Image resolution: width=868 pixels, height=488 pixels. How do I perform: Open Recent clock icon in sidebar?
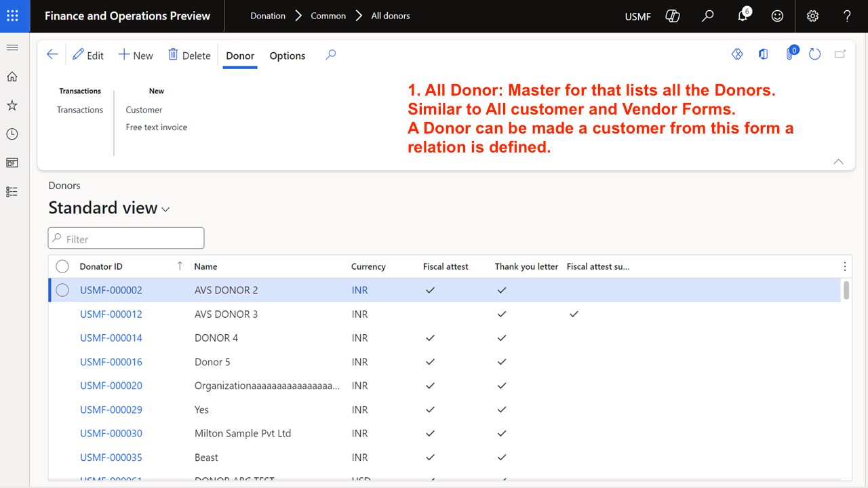12,134
